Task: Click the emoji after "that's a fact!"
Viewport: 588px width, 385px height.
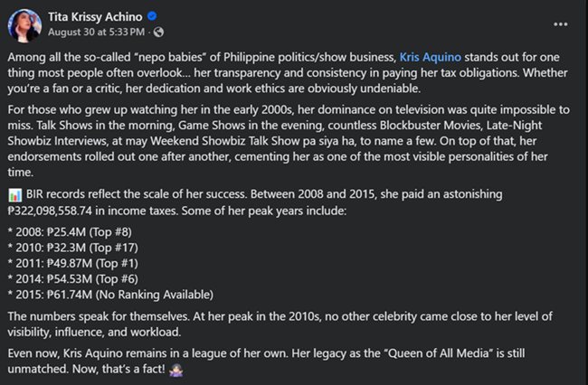Action: point(175,370)
